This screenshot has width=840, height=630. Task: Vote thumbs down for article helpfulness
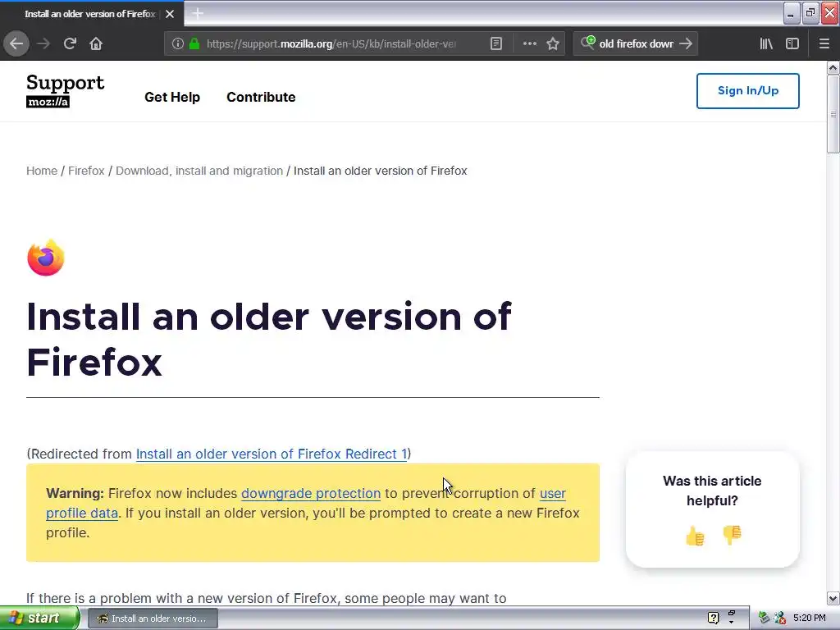(x=732, y=535)
